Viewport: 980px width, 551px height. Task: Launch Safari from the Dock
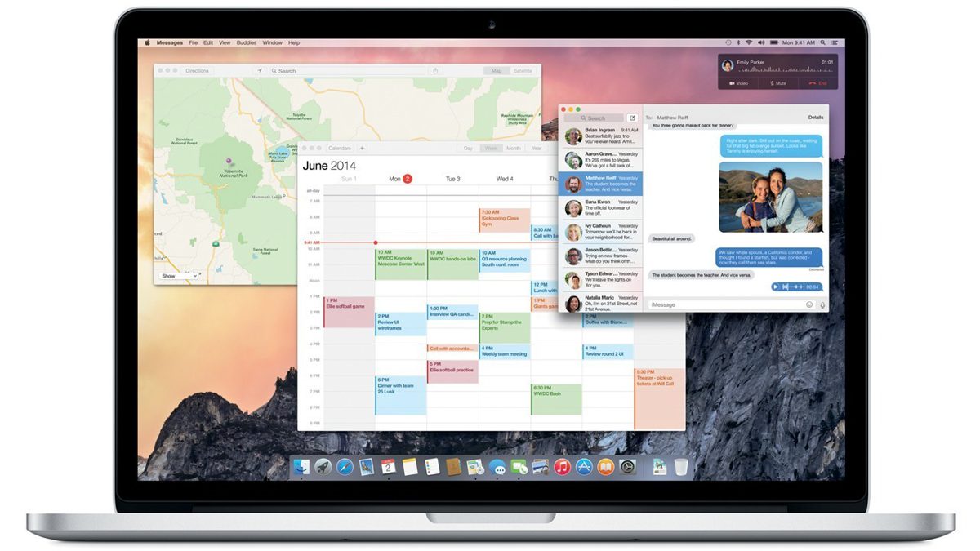click(x=345, y=467)
